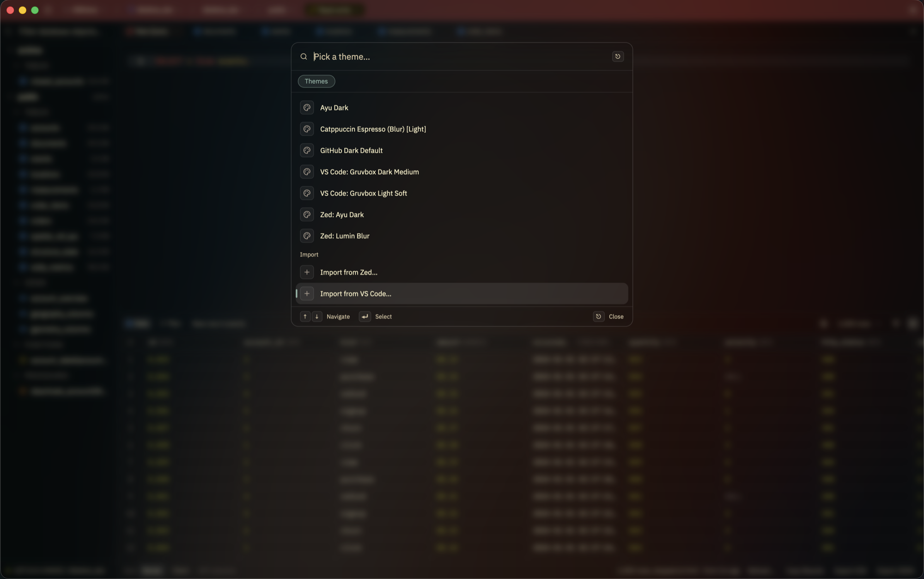
Task: Click the Import section heading
Action: (309, 255)
